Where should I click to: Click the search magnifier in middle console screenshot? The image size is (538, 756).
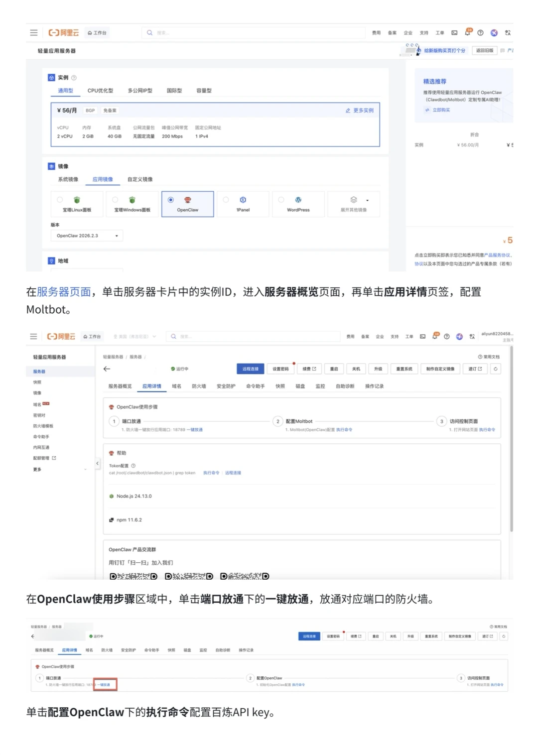click(173, 337)
